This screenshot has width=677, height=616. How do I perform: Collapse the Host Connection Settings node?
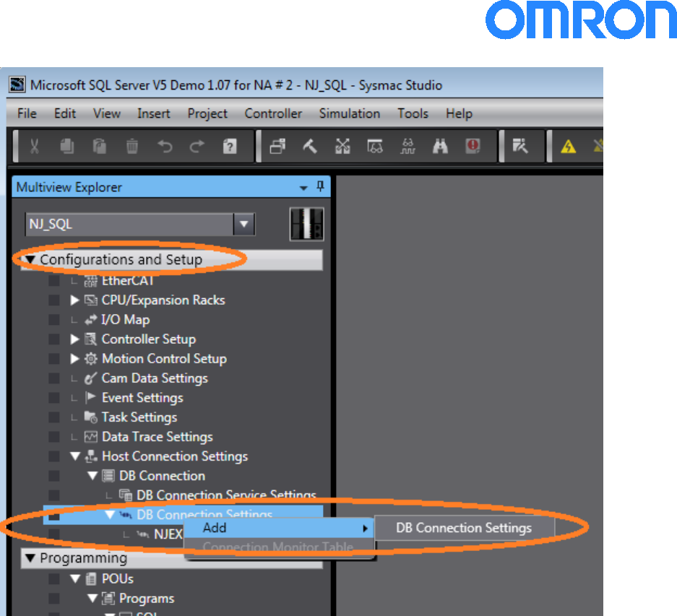click(x=75, y=456)
